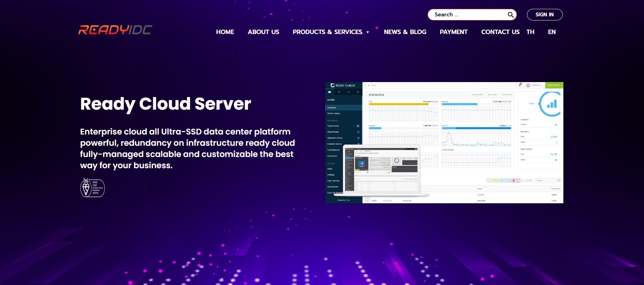The width and height of the screenshot is (644, 285).
Task: Click the READYIDC logo
Action: click(115, 30)
